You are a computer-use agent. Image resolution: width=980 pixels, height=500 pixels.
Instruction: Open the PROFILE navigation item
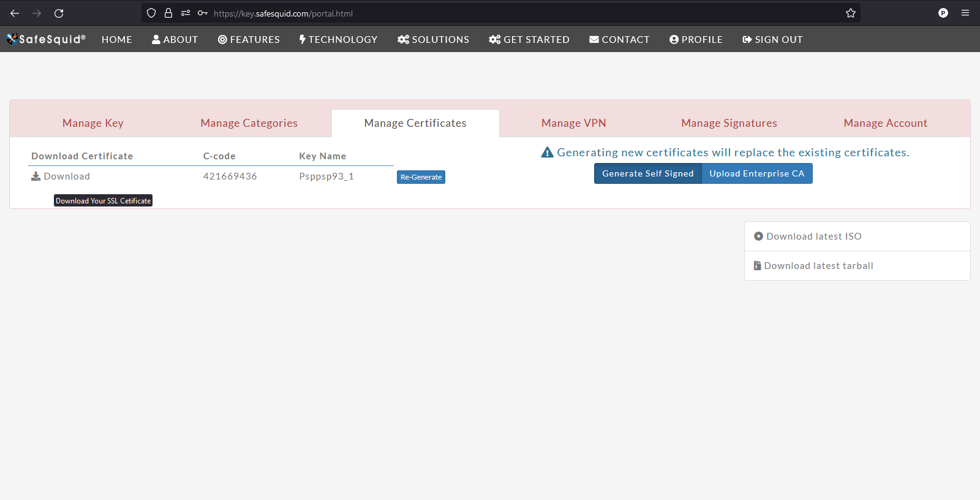point(696,39)
